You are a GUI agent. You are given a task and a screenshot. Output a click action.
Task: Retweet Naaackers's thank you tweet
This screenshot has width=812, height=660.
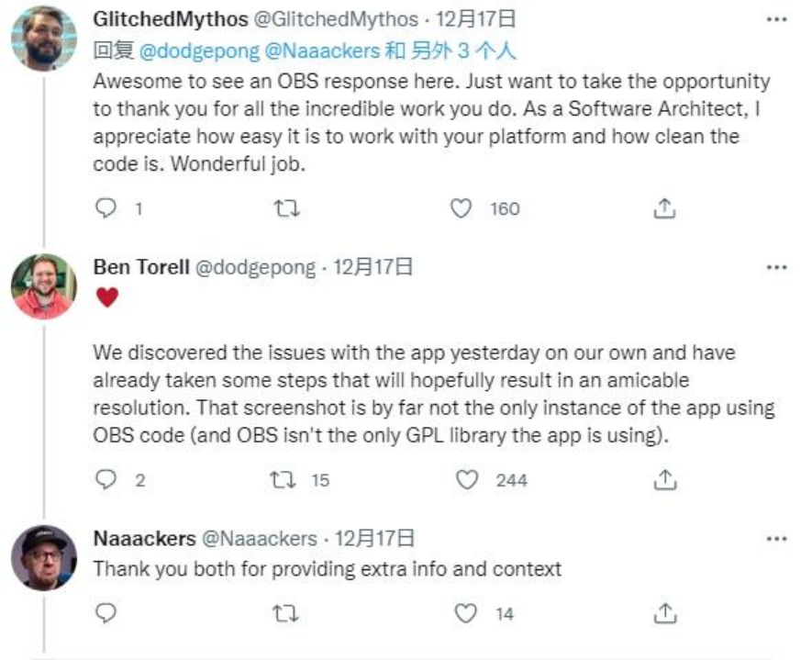click(x=287, y=613)
